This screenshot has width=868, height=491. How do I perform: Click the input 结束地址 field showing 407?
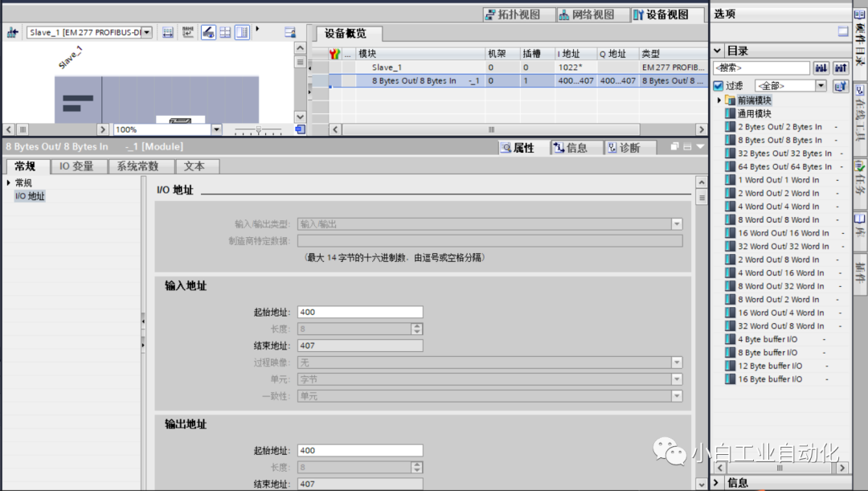[x=360, y=346]
